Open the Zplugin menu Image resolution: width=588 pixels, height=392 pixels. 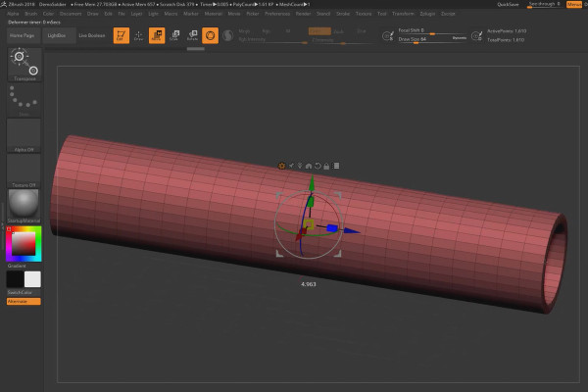tap(427, 14)
